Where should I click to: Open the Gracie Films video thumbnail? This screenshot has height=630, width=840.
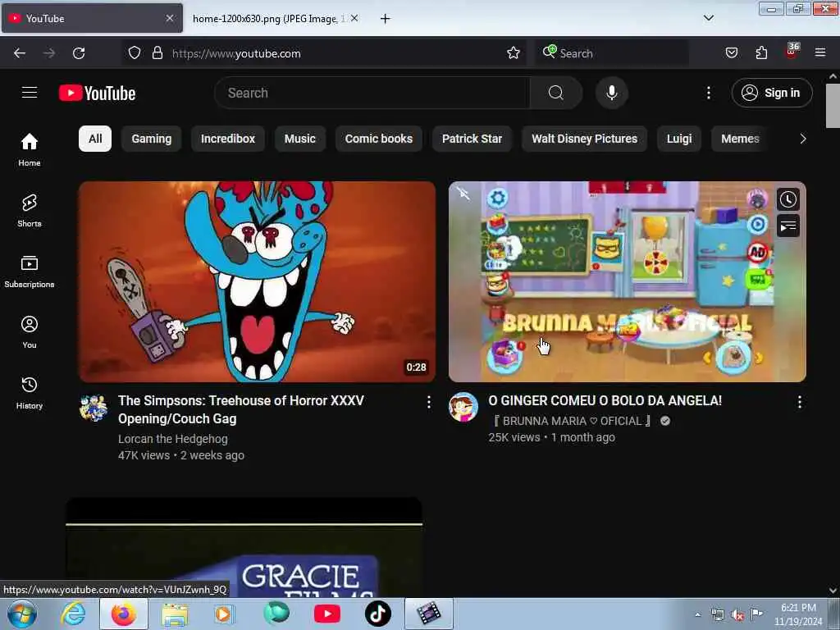click(244, 547)
